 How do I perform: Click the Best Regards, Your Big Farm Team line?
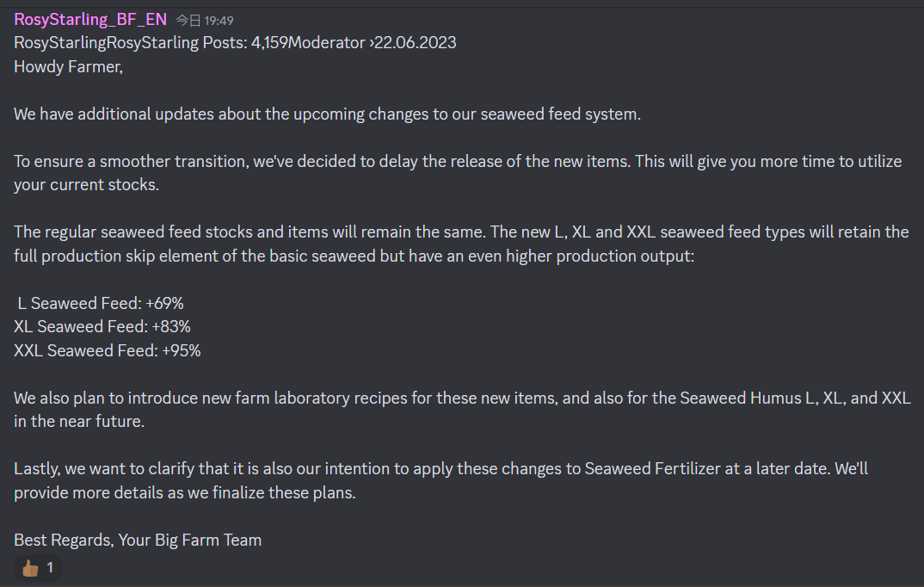pyautogui.click(x=138, y=540)
